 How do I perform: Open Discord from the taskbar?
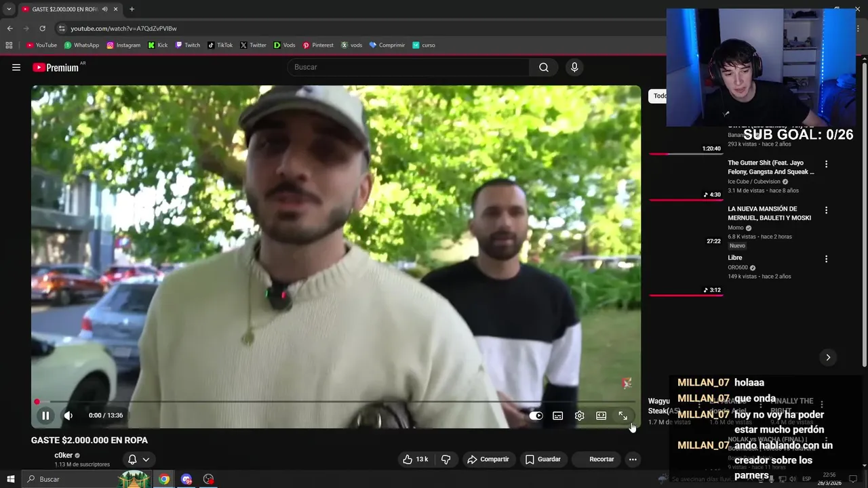coord(186,479)
